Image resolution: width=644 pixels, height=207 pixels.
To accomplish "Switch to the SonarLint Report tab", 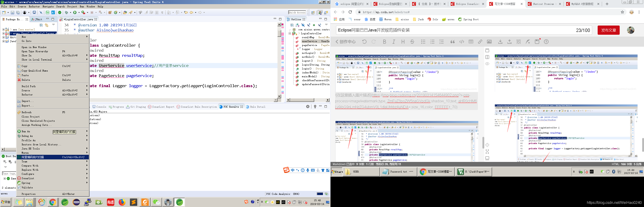I will [x=161, y=107].
